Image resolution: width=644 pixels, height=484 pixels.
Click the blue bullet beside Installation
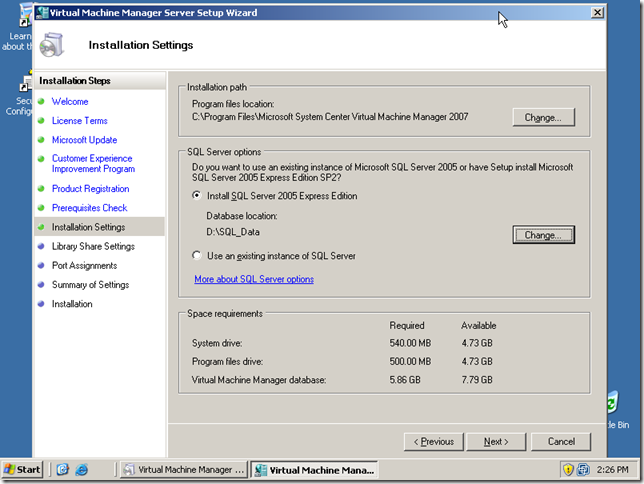tap(41, 304)
